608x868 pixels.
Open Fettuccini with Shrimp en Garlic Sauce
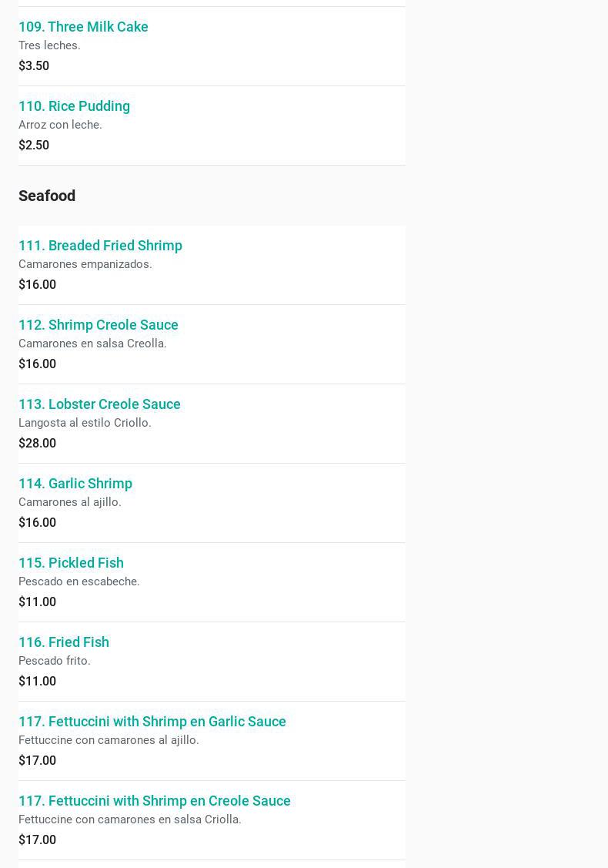[152, 722]
